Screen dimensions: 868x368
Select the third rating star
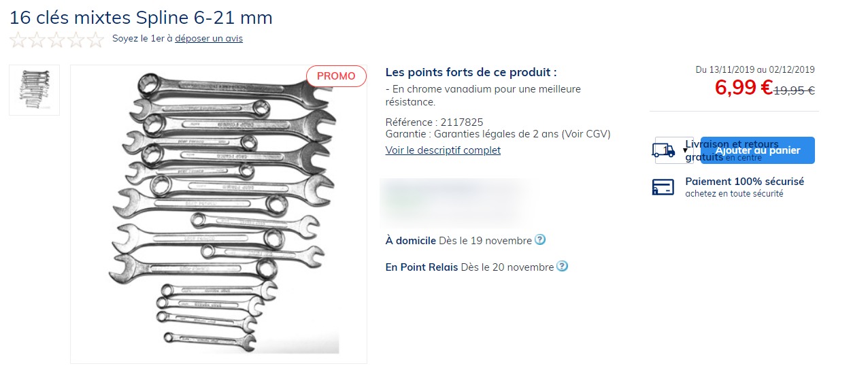coord(56,39)
